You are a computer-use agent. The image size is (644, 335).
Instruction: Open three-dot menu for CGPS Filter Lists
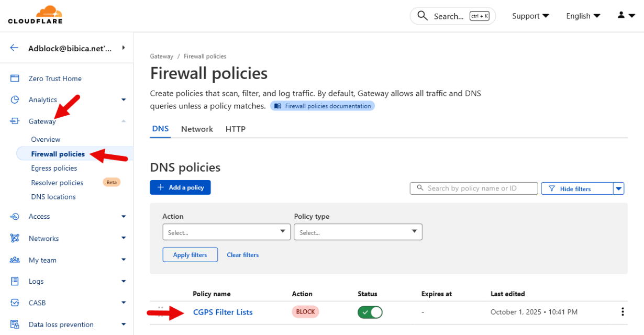(623, 312)
